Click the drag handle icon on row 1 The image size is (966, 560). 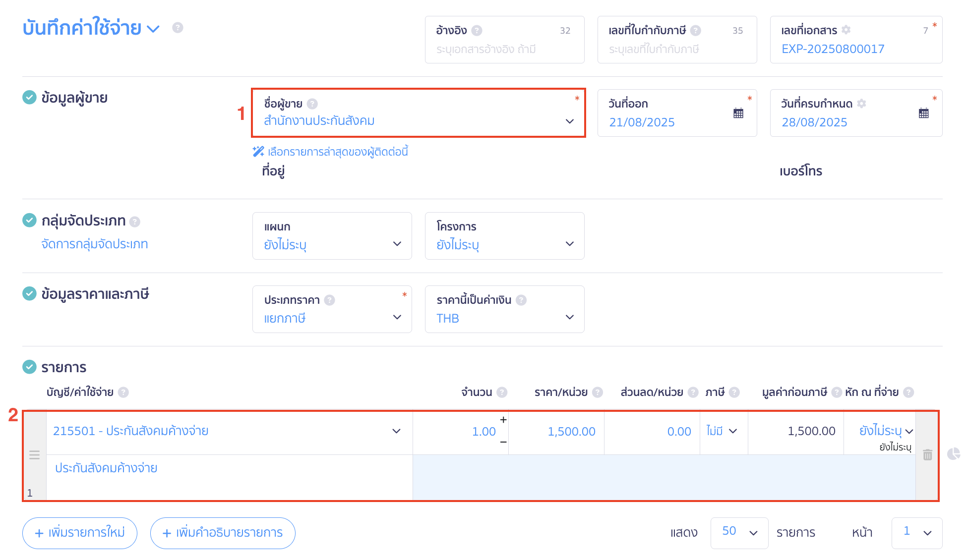click(34, 455)
